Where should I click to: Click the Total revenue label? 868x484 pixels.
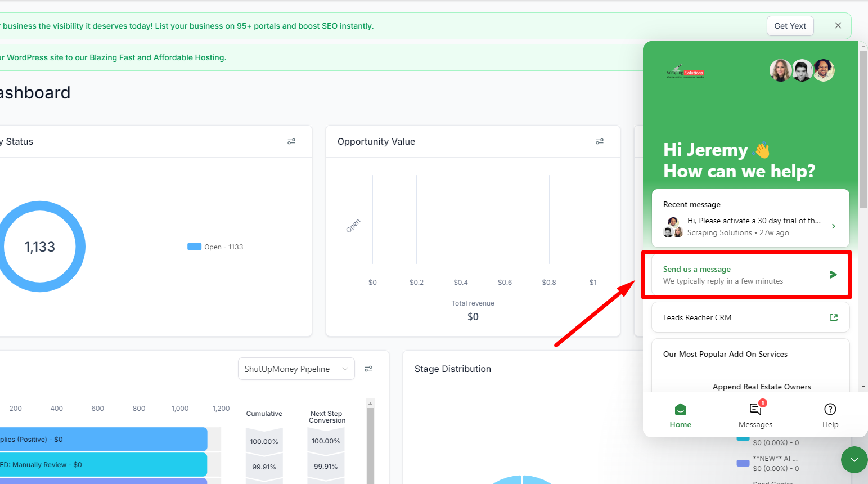473,303
